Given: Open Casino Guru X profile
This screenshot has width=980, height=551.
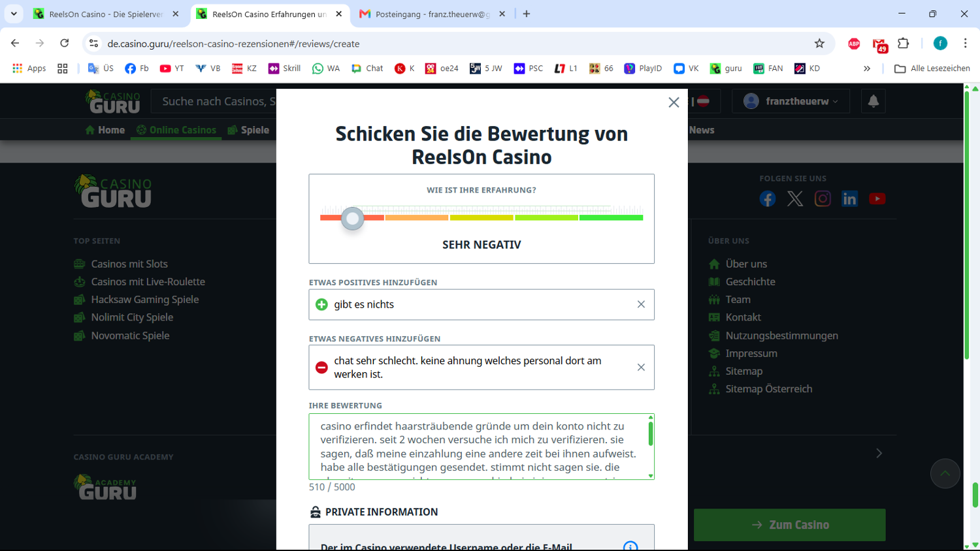Looking at the screenshot, I should coord(795,198).
